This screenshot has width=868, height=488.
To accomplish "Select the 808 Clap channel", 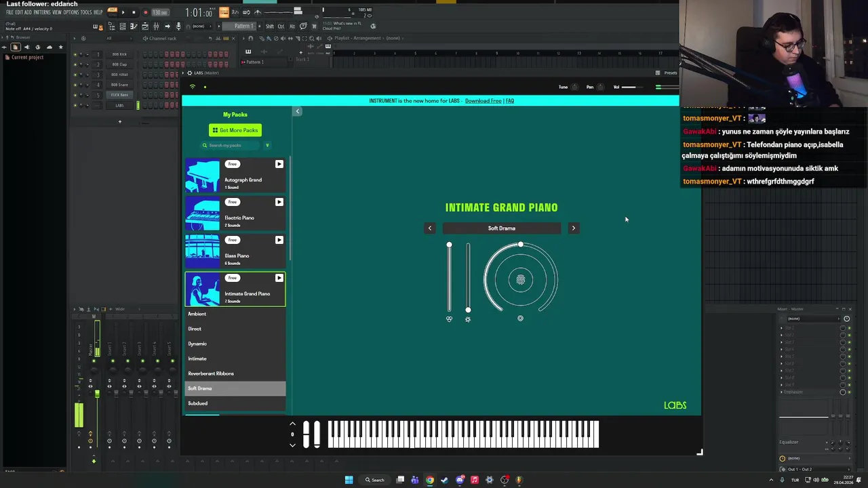I will 119,64.
